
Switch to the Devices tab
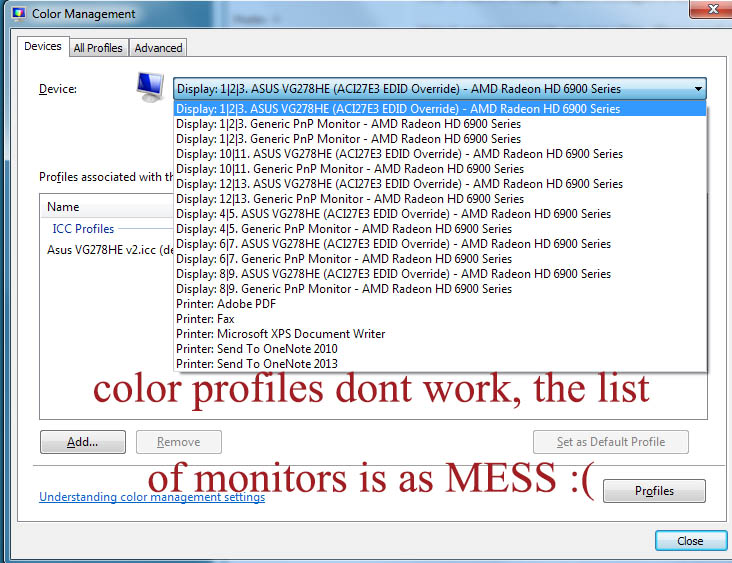pyautogui.click(x=43, y=46)
